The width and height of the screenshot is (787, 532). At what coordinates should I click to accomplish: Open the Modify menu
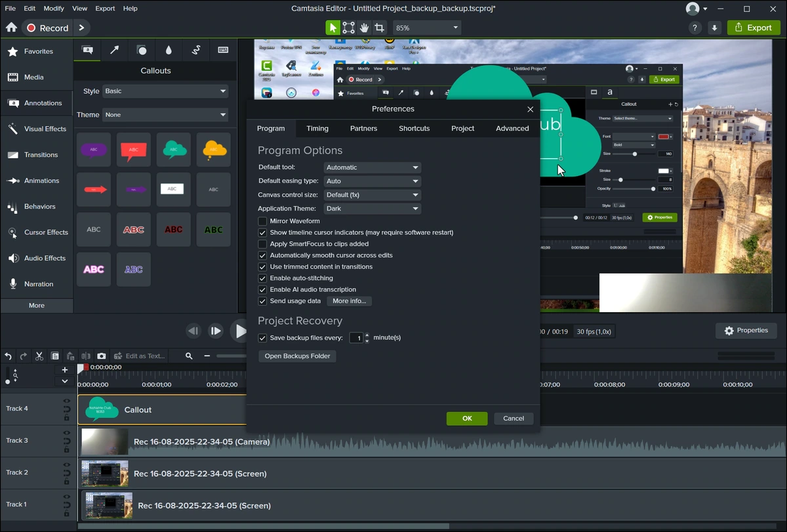pyautogui.click(x=54, y=9)
